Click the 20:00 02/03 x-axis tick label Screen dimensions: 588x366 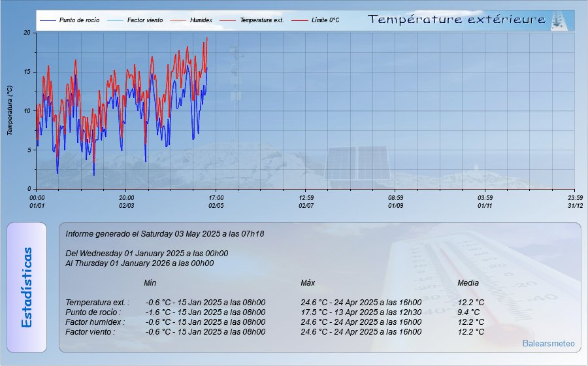tap(126, 202)
